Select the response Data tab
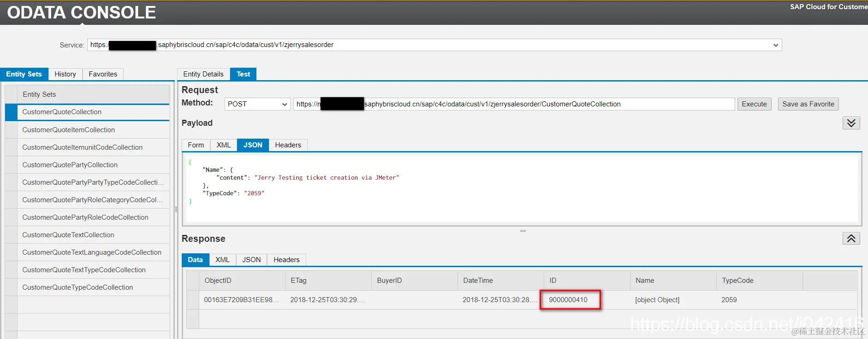Screen dimensions: 868x339 195,260
